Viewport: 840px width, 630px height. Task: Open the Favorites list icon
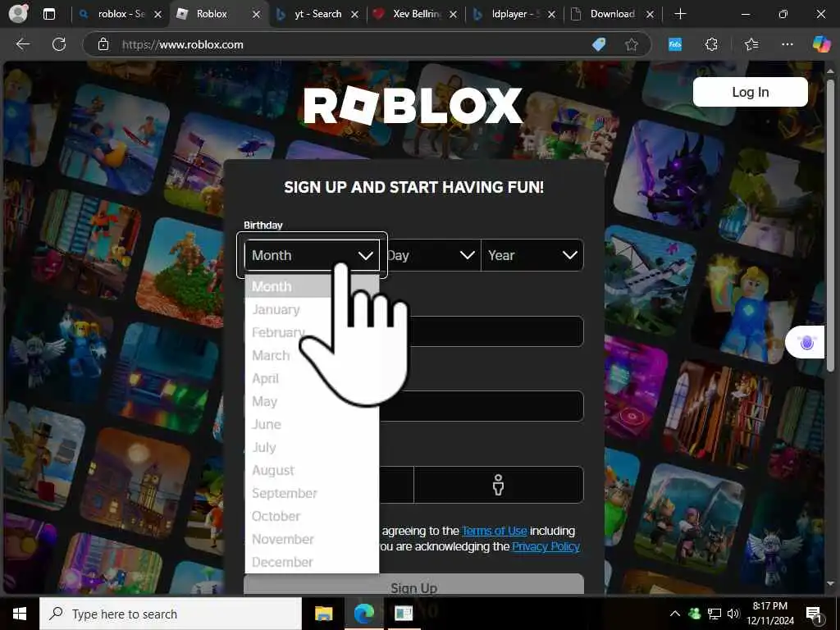pyautogui.click(x=751, y=44)
